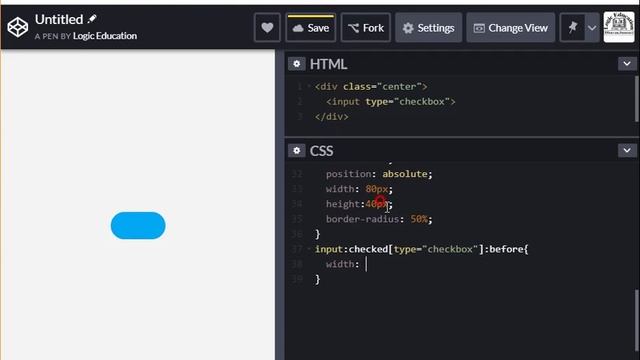Pin this pen with the pushpin icon
The image size is (640, 360).
coord(573,28)
